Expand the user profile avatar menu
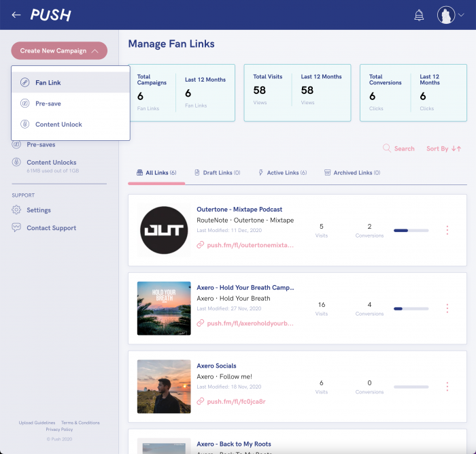 click(x=451, y=15)
